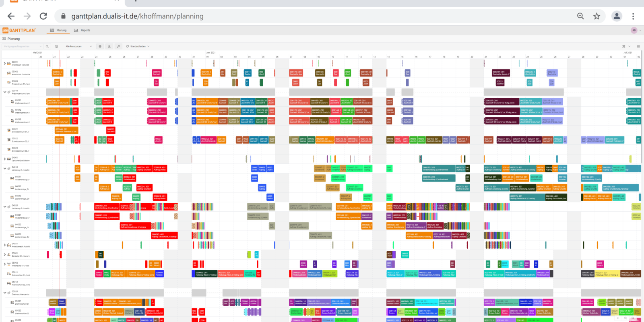Bookmark page with star icon
644x322 pixels.
pyautogui.click(x=597, y=16)
